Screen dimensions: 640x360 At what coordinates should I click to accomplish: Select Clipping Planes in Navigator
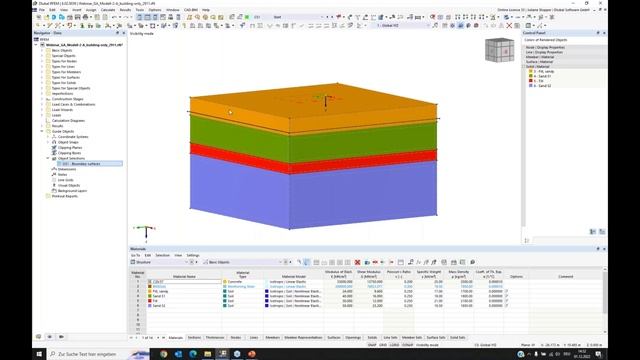[70, 147]
